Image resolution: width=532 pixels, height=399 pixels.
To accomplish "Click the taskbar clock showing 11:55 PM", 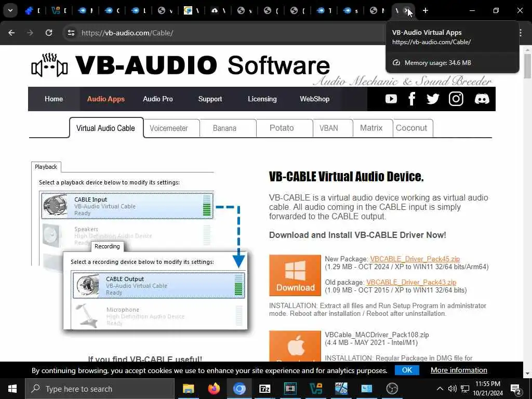I will (x=487, y=389).
